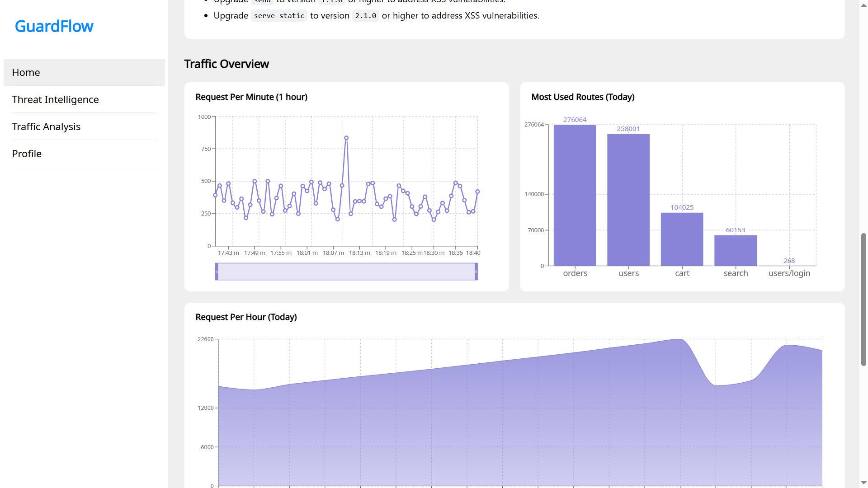Click the first data point at 17:43
Image resolution: width=868 pixels, height=488 pixels.
tap(215, 195)
